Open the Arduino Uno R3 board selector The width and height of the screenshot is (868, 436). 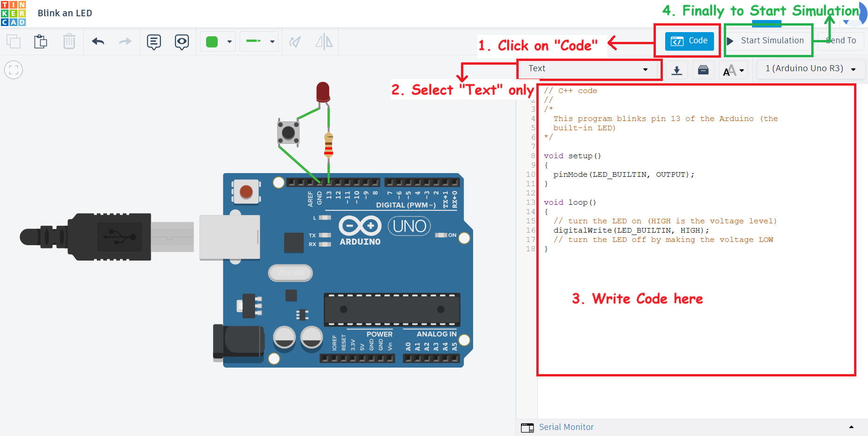pyautogui.click(x=811, y=69)
